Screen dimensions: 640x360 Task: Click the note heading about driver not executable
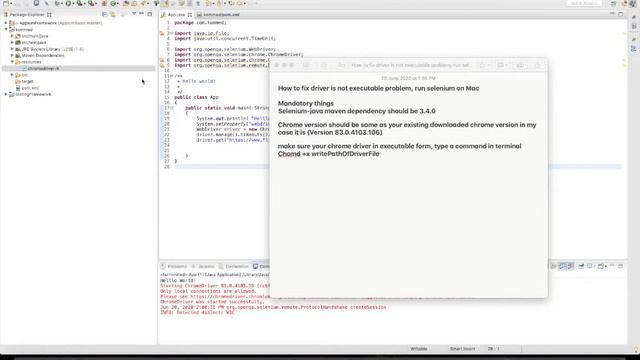378,88
